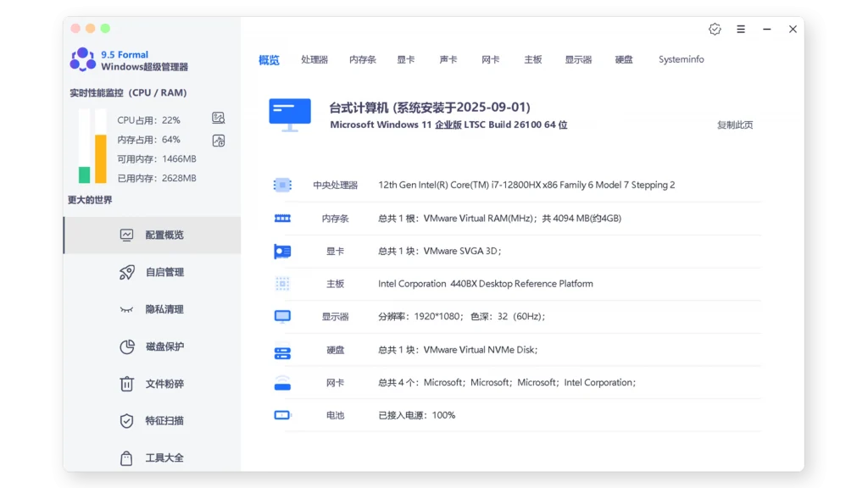Click the 隐私清理 closed-eye icon

coord(126,309)
